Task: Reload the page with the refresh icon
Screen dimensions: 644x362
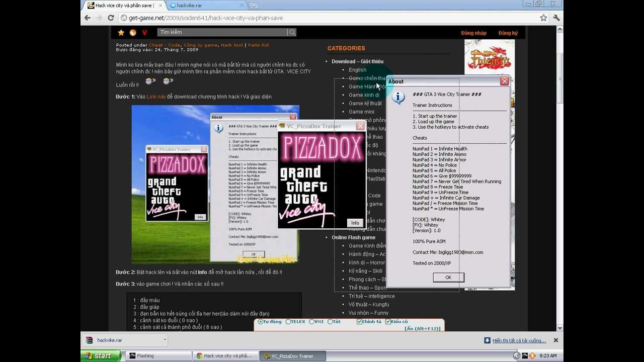Action: coord(111,18)
